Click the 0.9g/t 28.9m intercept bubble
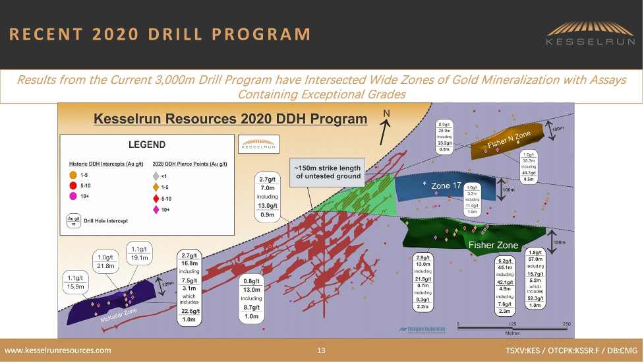644x363 pixels. (444, 137)
